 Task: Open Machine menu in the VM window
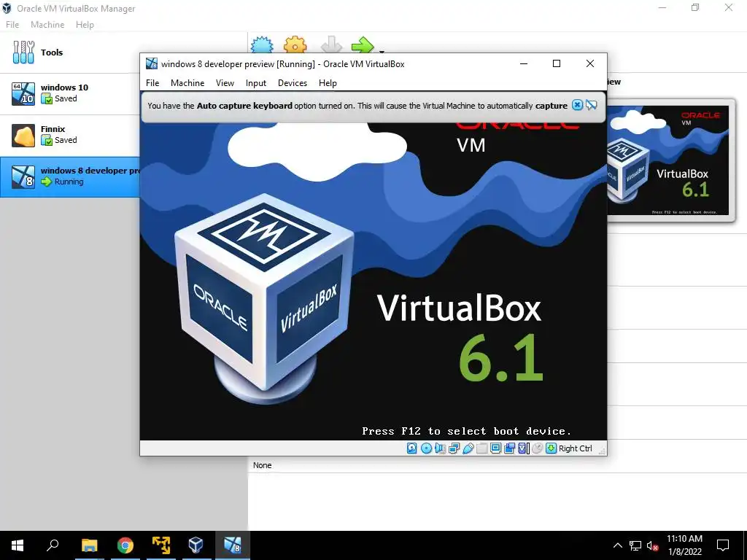pyautogui.click(x=187, y=83)
